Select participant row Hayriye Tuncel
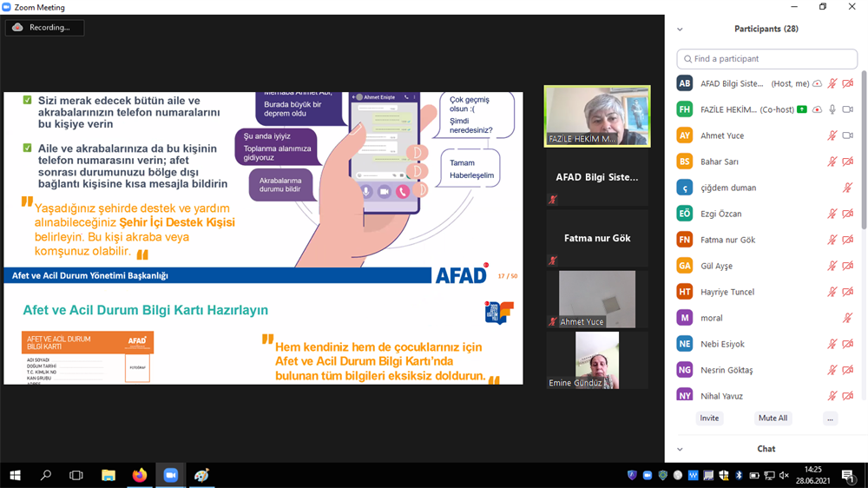 766,292
